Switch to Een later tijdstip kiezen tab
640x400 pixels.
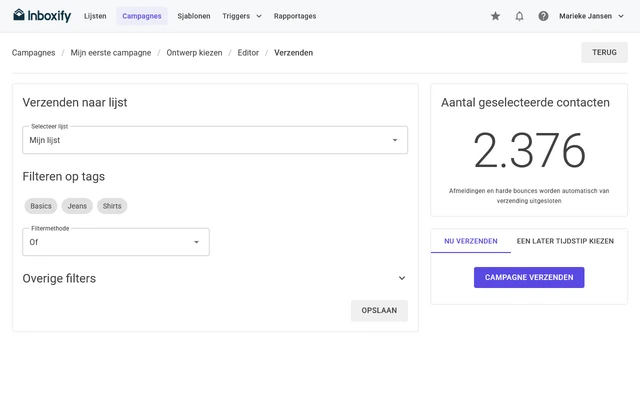(565, 241)
